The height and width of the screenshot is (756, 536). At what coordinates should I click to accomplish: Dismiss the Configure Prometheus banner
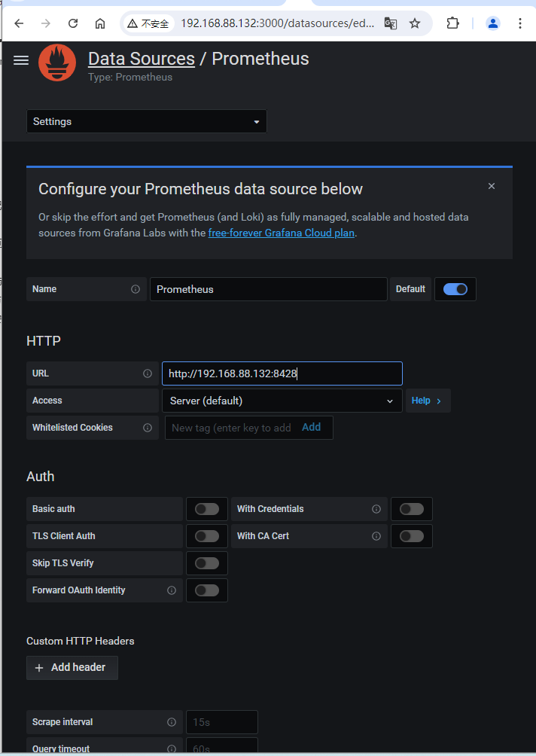492,186
